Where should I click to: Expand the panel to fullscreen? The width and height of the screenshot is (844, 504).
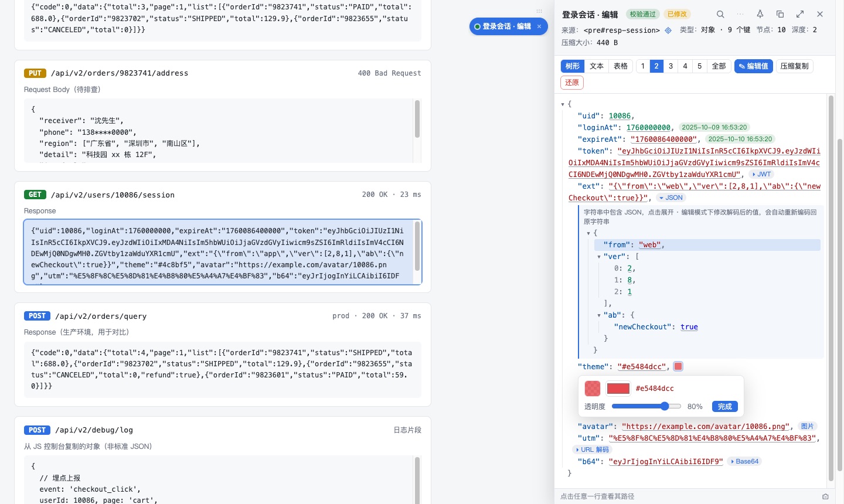click(x=800, y=14)
